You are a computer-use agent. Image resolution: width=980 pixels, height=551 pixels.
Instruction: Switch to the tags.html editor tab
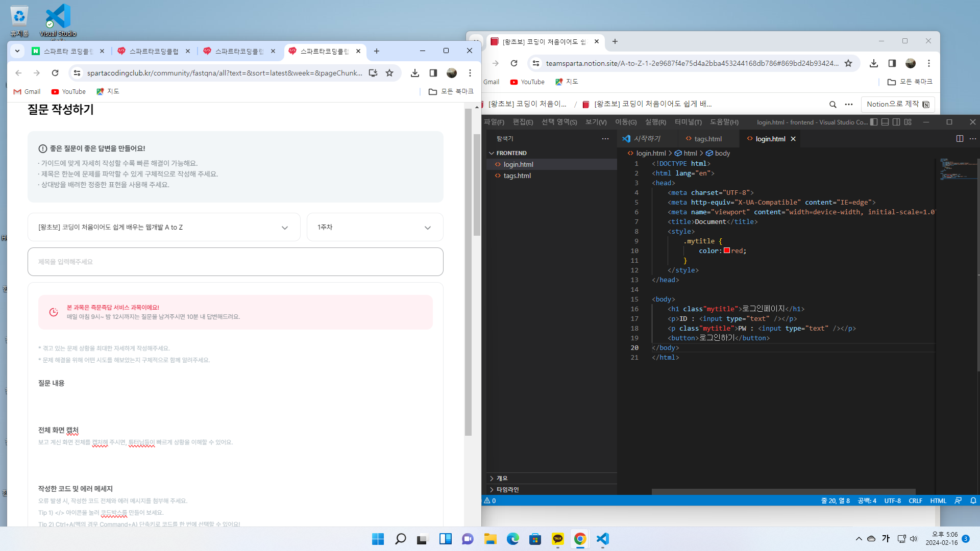708,139
